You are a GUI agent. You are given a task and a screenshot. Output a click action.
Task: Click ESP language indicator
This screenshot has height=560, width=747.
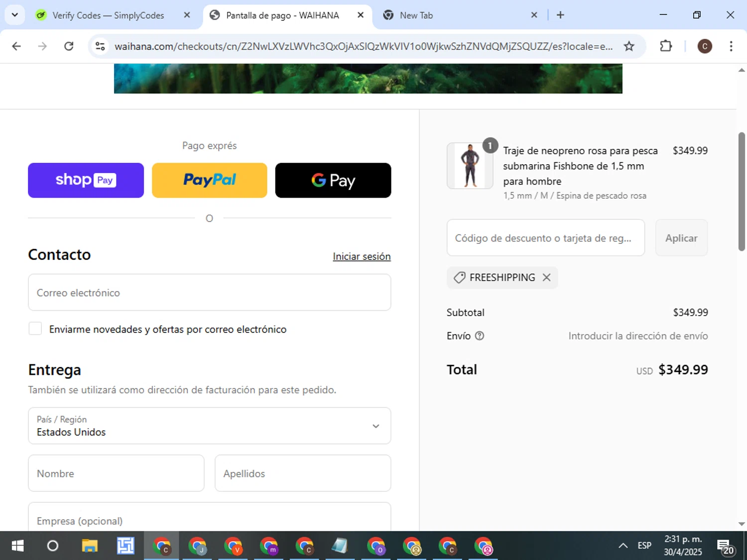644,546
